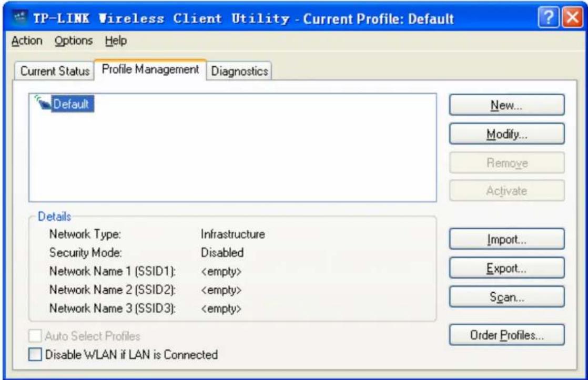Image resolution: width=588 pixels, height=380 pixels.
Task: Click the Activate button
Action: point(506,191)
